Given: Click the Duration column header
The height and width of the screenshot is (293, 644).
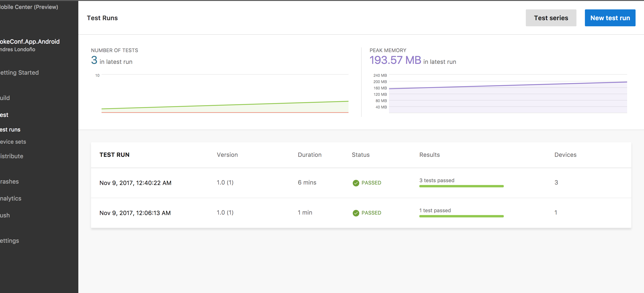Looking at the screenshot, I should pos(310,155).
